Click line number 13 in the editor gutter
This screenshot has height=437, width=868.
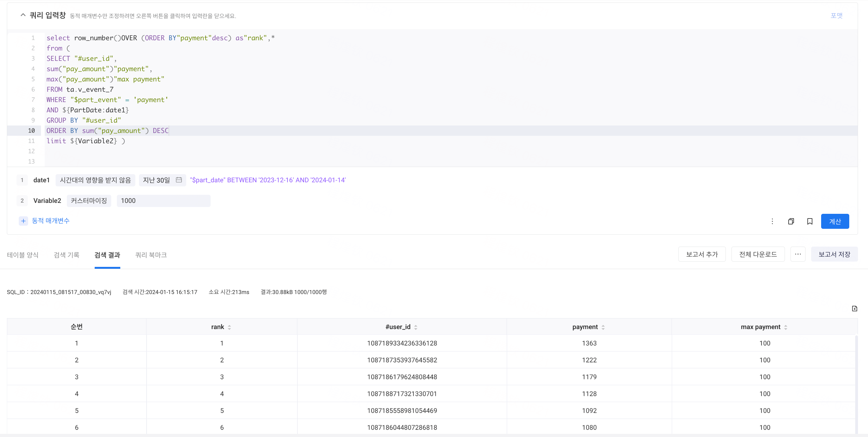coord(31,162)
